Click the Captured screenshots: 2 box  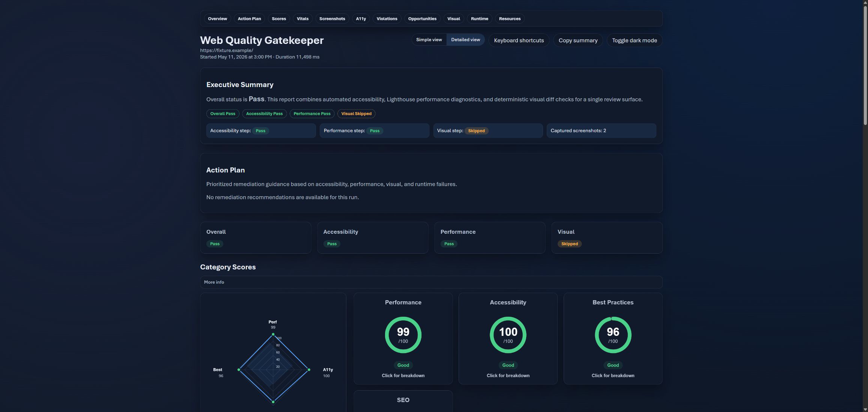(x=601, y=131)
